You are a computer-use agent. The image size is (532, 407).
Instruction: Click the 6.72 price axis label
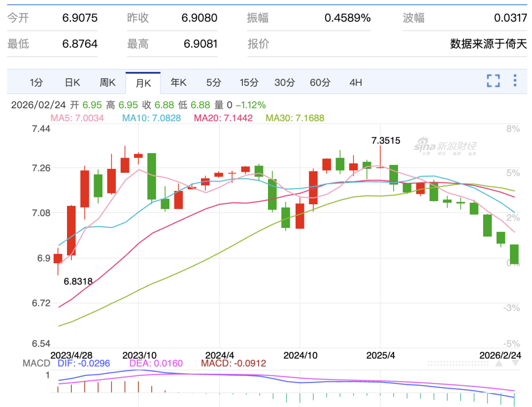(41, 303)
